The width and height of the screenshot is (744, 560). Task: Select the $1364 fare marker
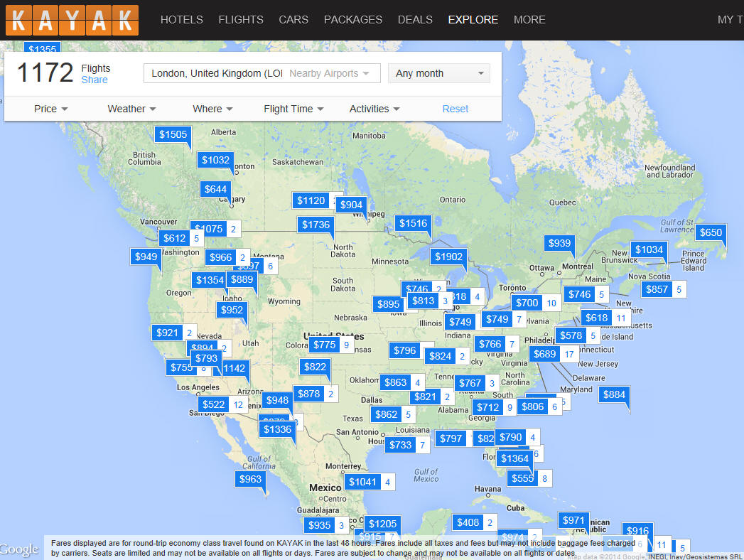pyautogui.click(x=514, y=458)
